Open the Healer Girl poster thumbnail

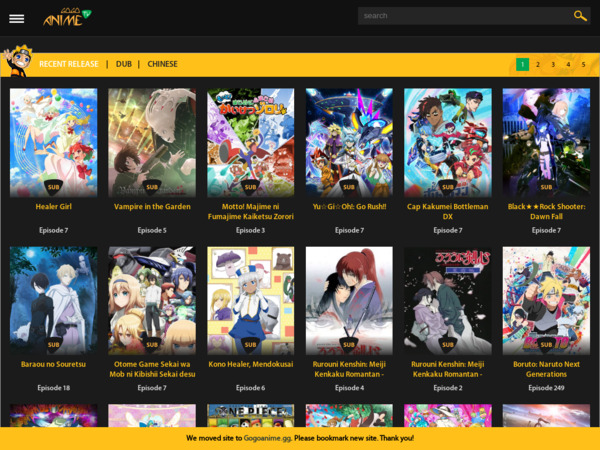pyautogui.click(x=54, y=142)
